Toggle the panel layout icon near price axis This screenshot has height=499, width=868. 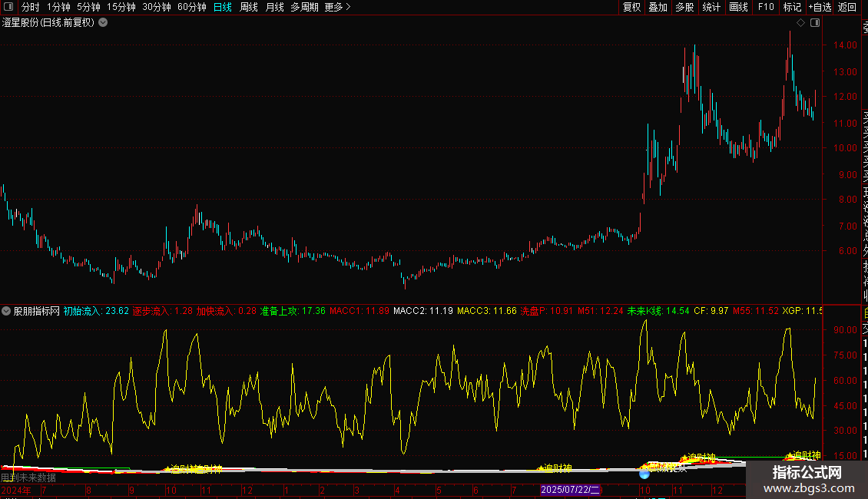815,23
